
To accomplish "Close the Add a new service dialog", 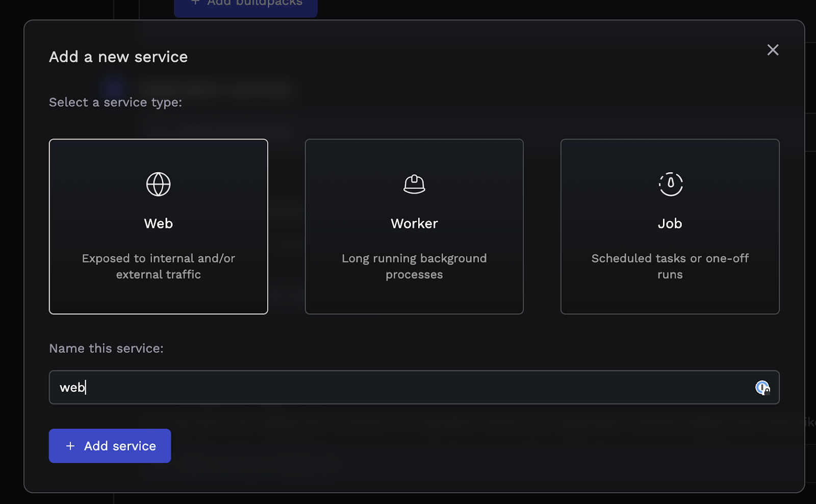I will click(773, 49).
